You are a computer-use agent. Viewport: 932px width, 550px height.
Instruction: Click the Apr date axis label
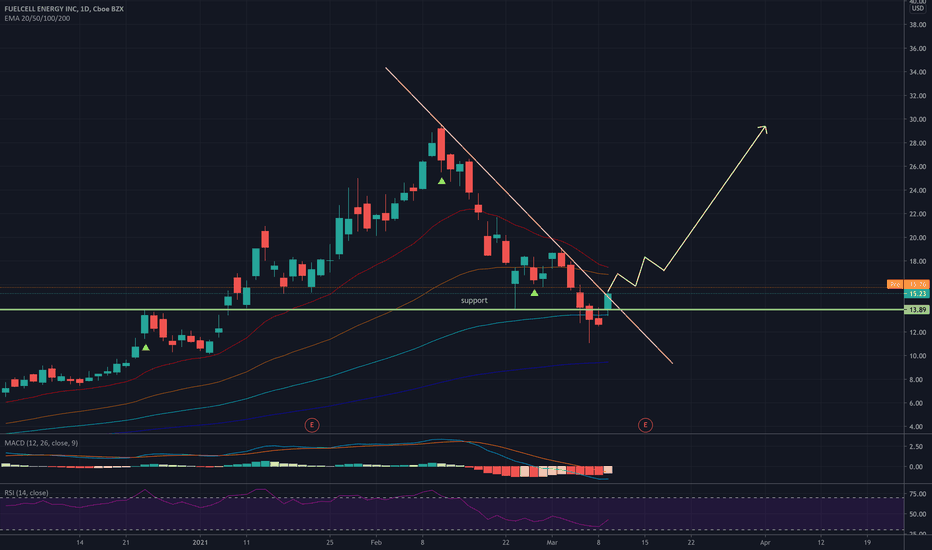[x=765, y=542]
